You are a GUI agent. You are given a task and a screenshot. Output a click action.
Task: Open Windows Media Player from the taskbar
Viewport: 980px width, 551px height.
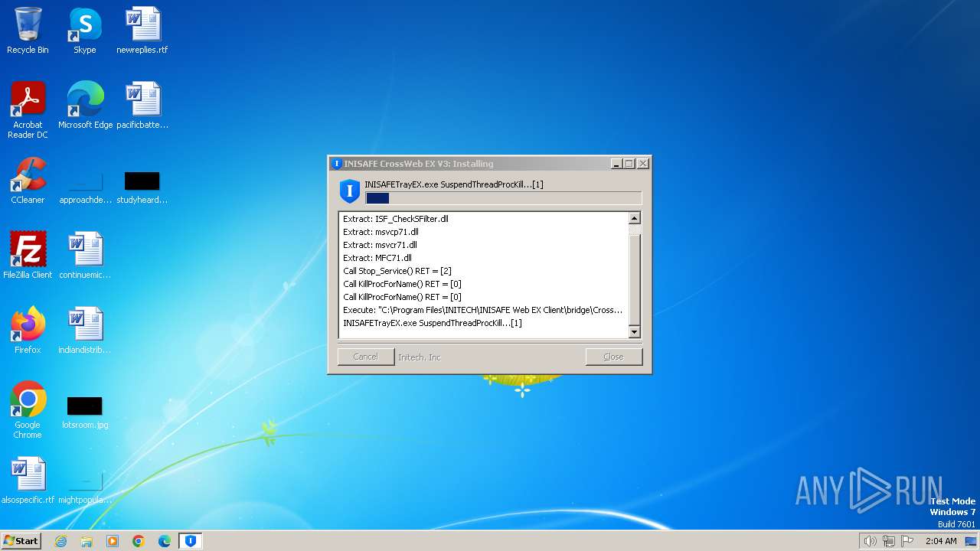tap(113, 541)
